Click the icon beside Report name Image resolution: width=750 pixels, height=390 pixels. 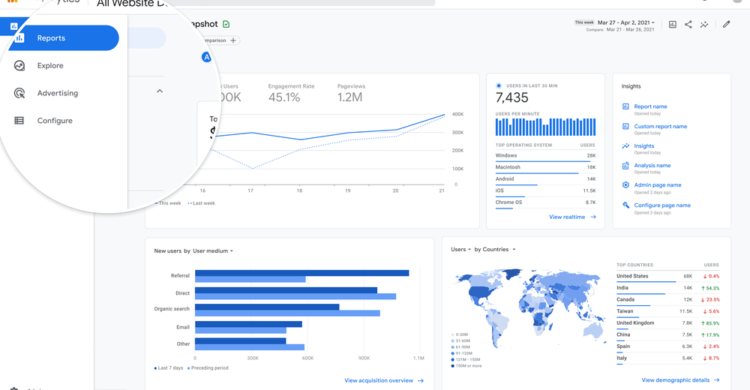click(x=626, y=106)
